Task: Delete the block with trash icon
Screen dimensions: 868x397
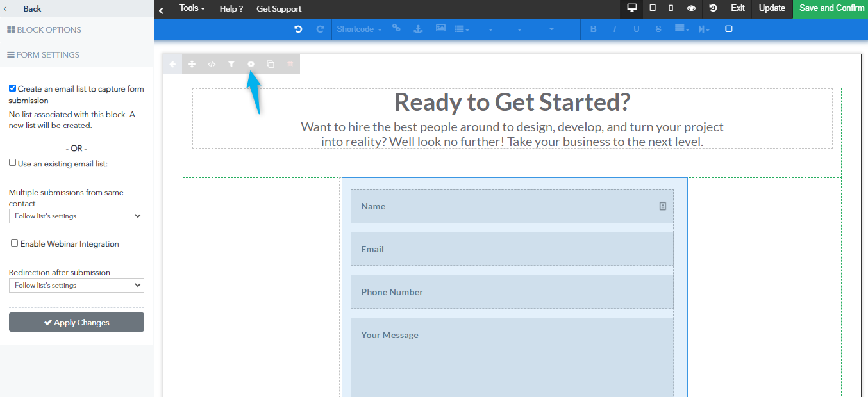Action: [290, 64]
